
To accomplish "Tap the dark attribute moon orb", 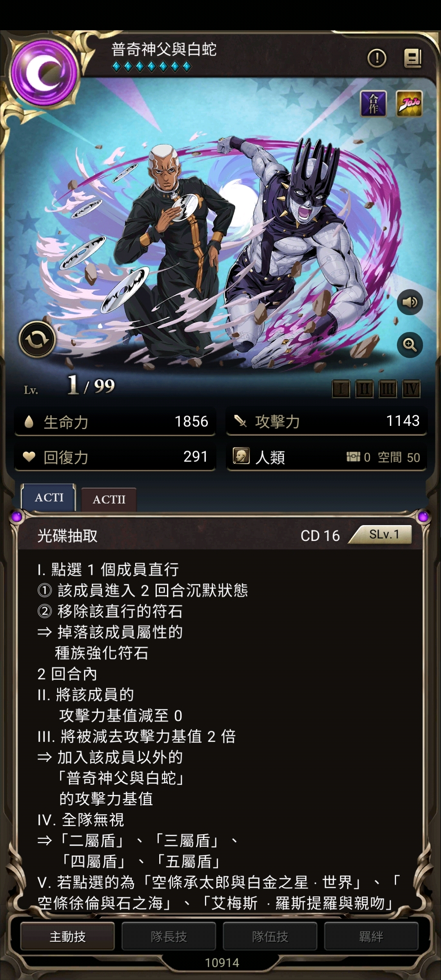I will pos(44,73).
